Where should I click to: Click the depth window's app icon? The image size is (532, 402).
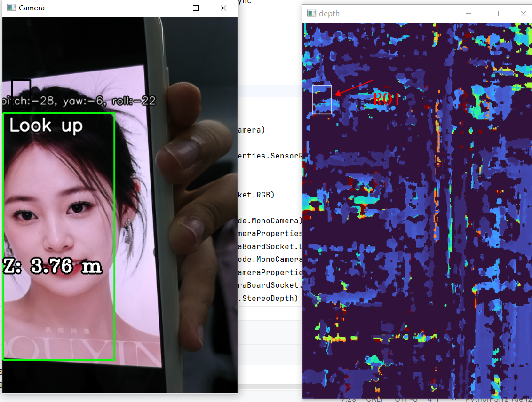311,14
